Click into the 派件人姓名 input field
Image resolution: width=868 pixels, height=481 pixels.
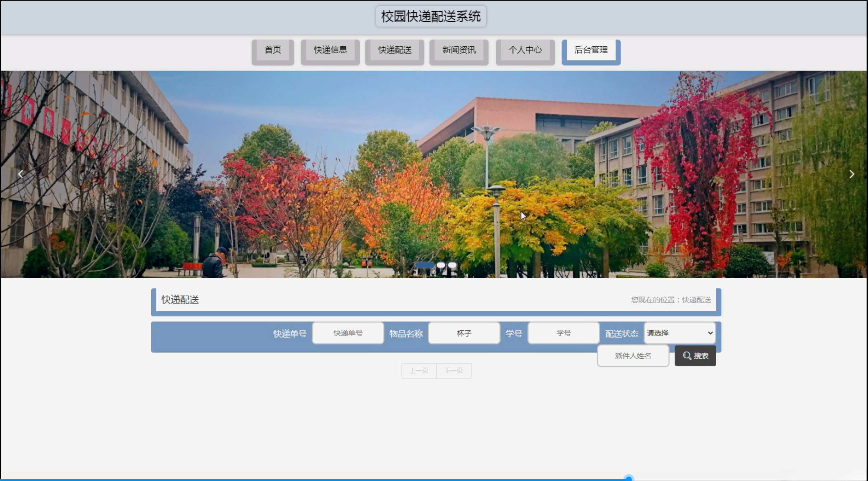click(x=633, y=356)
